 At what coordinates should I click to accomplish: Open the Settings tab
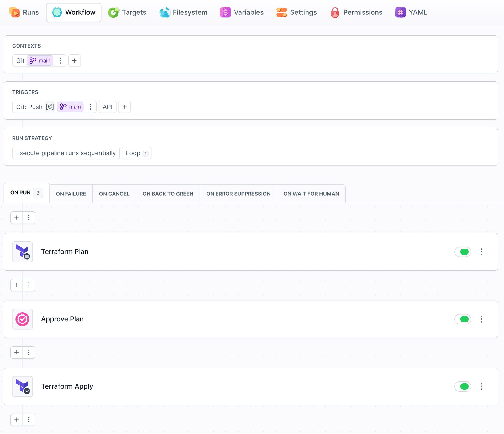297,12
